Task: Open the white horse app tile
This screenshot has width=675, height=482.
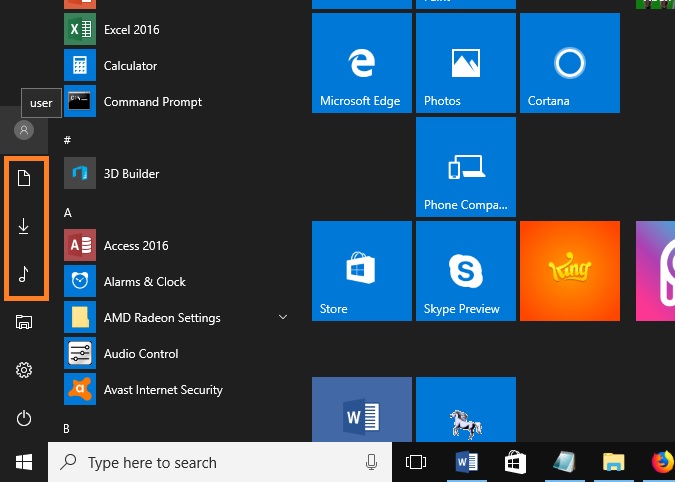Action: tap(466, 409)
